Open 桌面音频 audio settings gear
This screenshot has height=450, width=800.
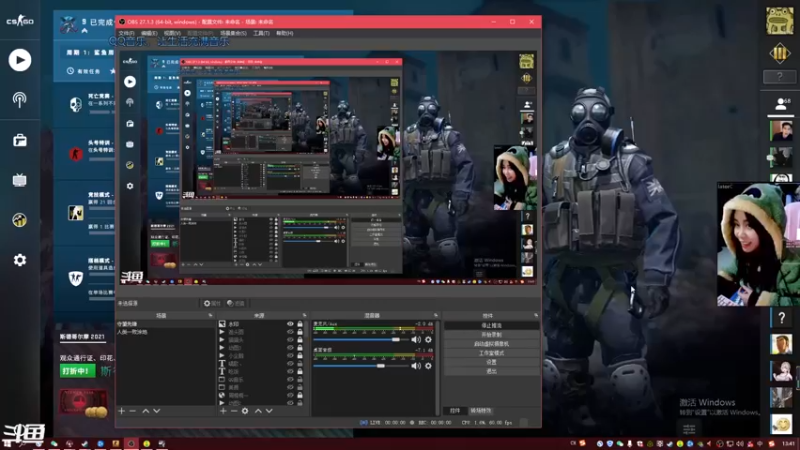pos(428,366)
